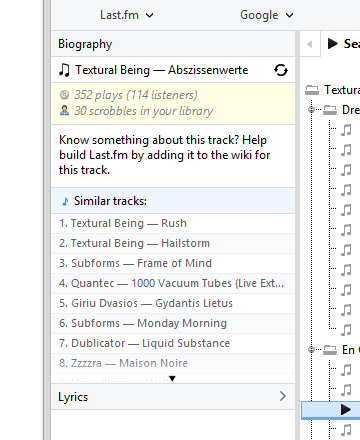Collapse the En album tree node

pos(311,350)
